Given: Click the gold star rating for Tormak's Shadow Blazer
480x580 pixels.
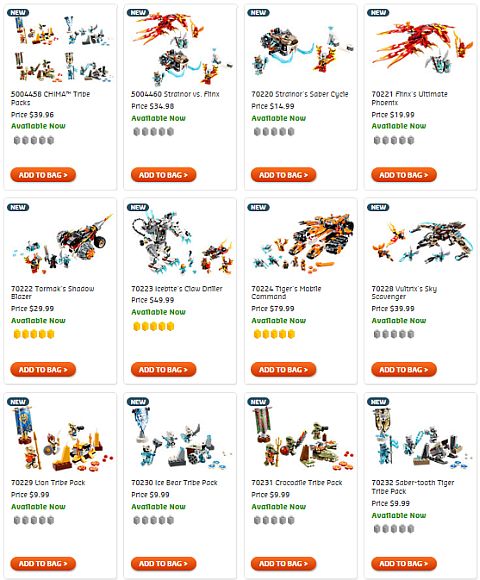Looking at the screenshot, I should 34,334.
